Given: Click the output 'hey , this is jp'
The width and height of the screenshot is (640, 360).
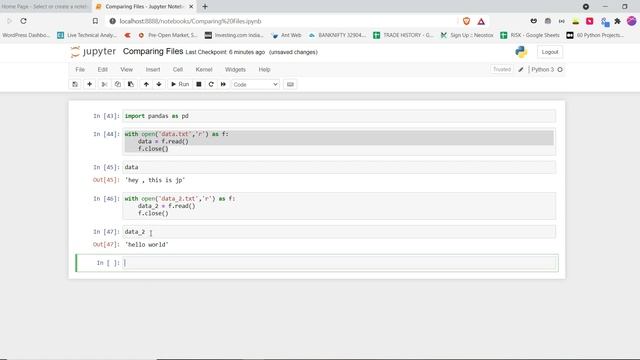Looking at the screenshot, I should click(155, 180).
